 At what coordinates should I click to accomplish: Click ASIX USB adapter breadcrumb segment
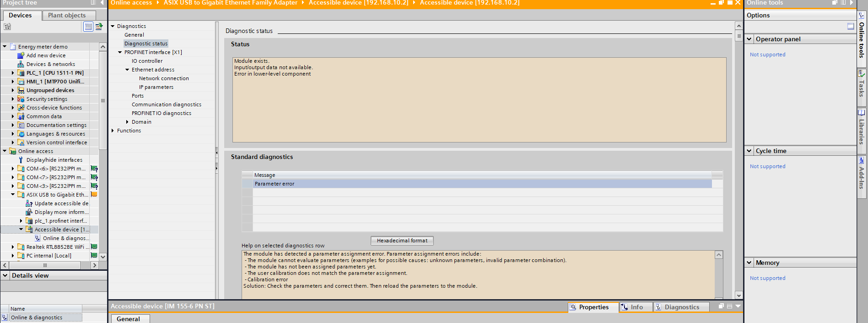tap(231, 3)
